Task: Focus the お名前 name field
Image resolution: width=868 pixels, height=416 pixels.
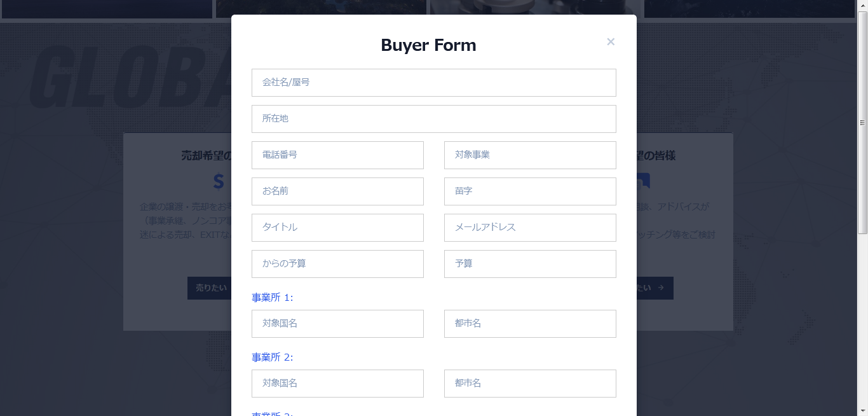Action: [x=337, y=191]
